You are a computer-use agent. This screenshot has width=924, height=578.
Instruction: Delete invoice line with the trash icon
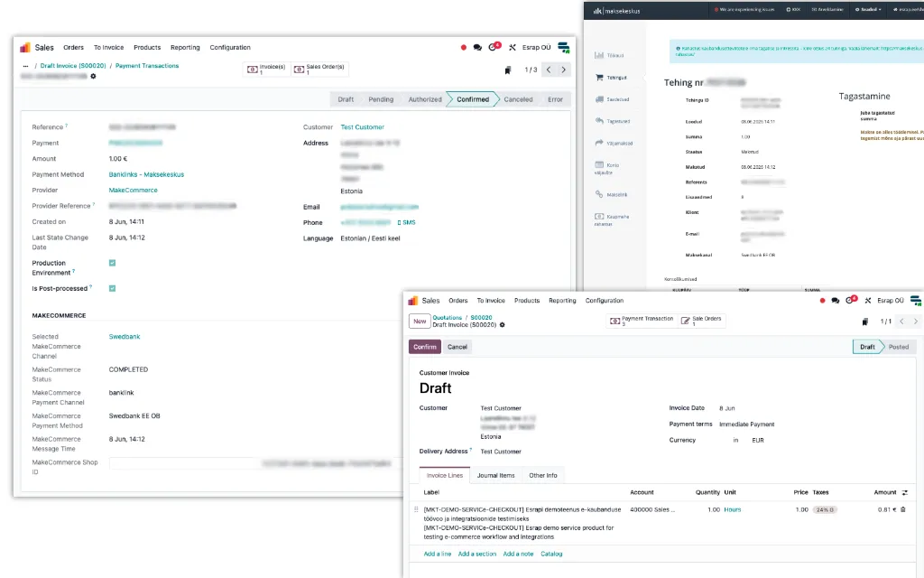point(902,509)
